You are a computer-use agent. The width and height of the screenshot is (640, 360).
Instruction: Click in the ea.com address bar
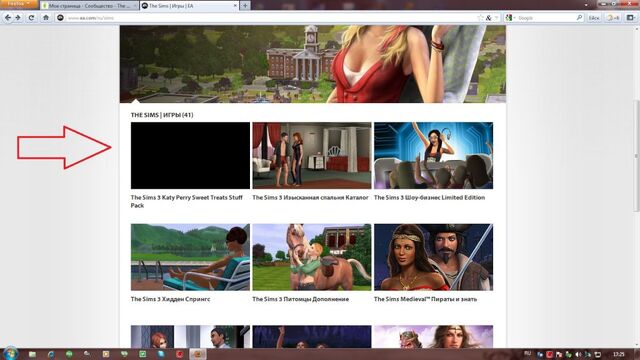[269, 18]
